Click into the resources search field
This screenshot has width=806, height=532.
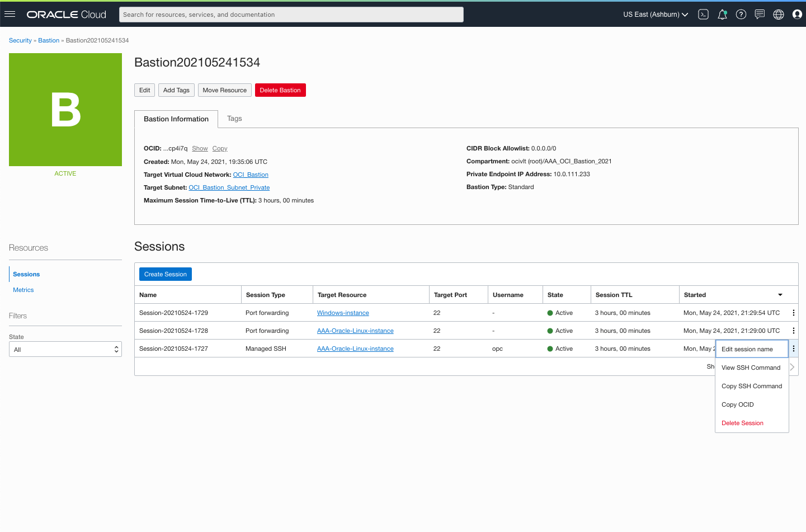pos(291,15)
